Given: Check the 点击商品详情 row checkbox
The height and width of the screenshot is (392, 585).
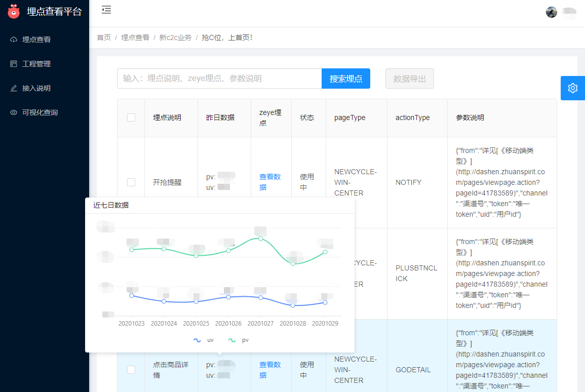Looking at the screenshot, I should tap(131, 370).
